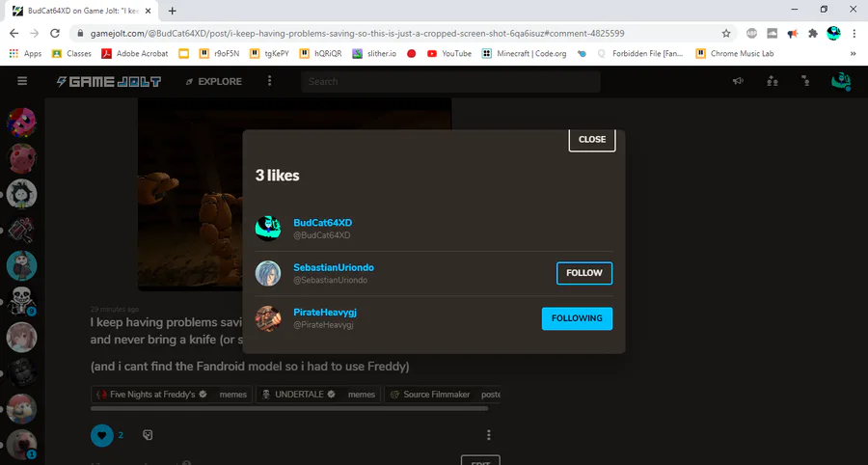Open the post options three-dot menu
868x465 pixels.
(488, 435)
